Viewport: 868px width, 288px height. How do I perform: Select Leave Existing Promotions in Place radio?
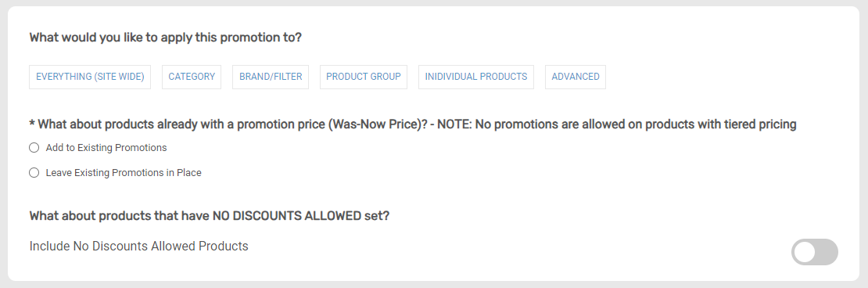34,173
